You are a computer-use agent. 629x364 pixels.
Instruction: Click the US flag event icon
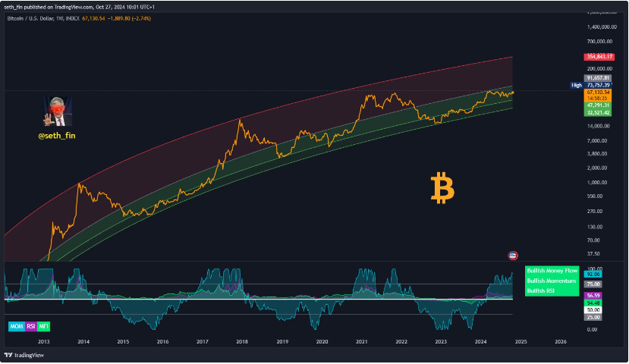(513, 256)
